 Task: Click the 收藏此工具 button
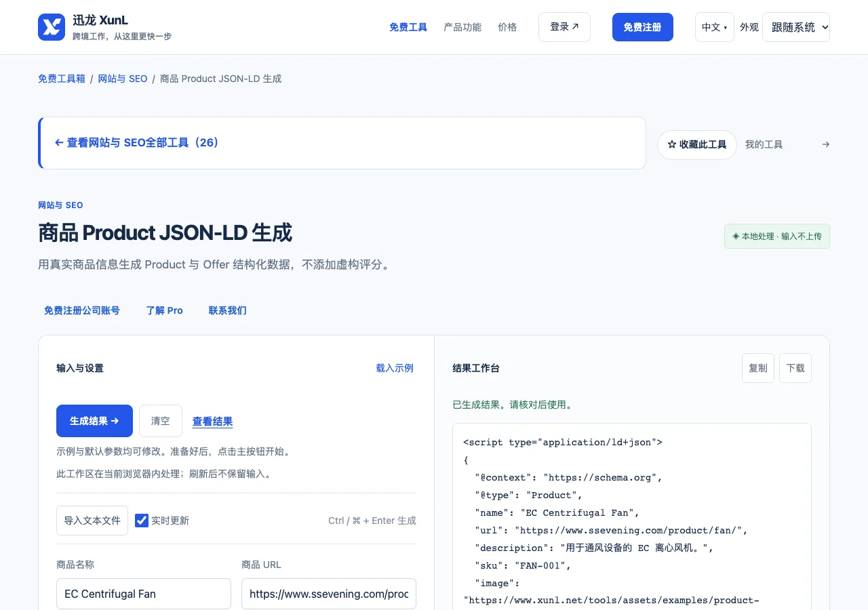(x=697, y=145)
